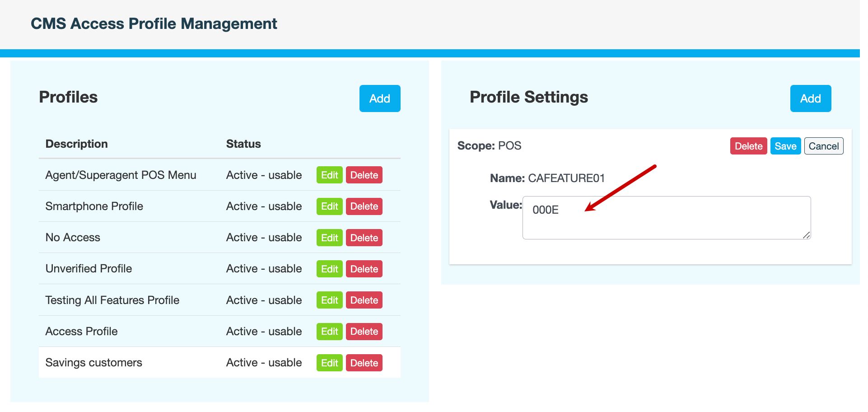The width and height of the screenshot is (868, 412).
Task: Delete the Savings customers profile
Action: point(364,363)
